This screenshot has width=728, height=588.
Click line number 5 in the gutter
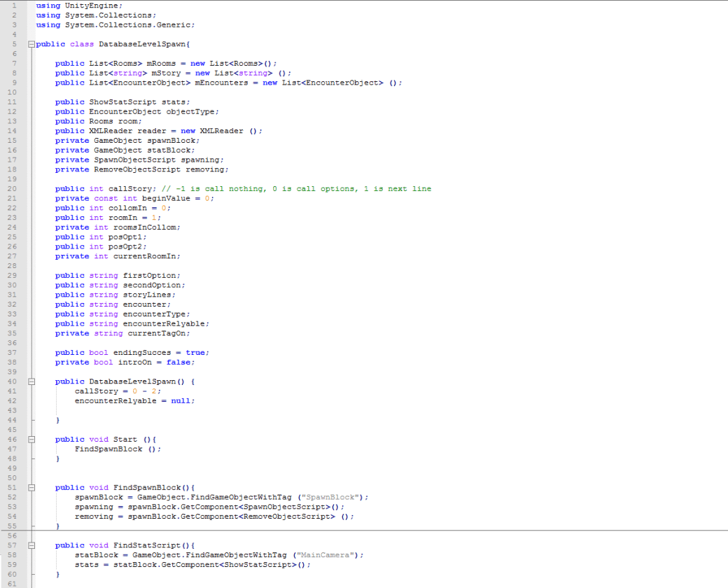13,43
